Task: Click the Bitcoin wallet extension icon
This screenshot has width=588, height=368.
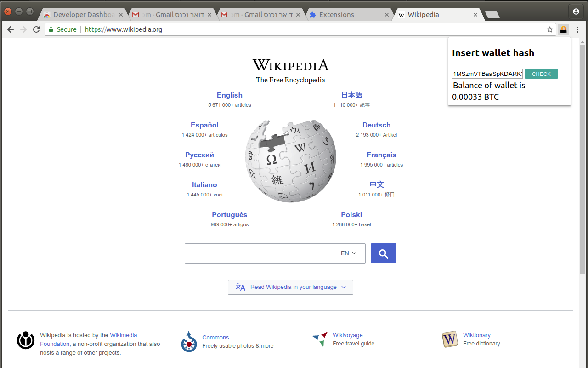Action: tap(563, 29)
